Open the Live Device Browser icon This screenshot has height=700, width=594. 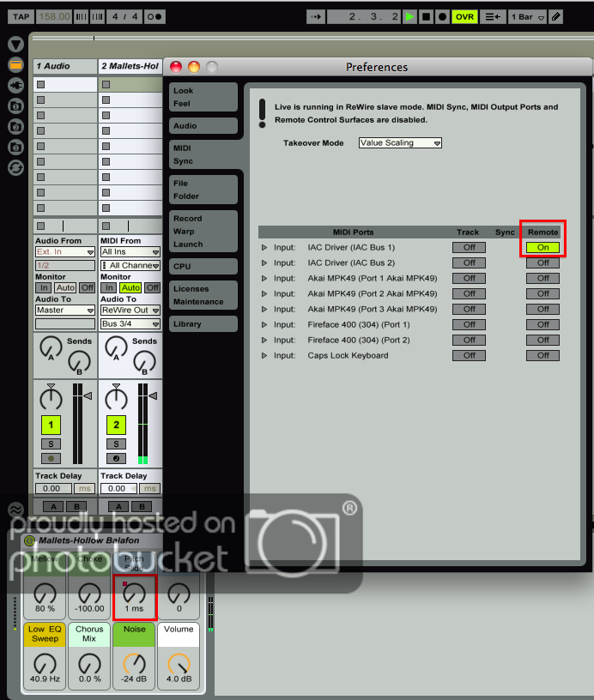[15, 64]
